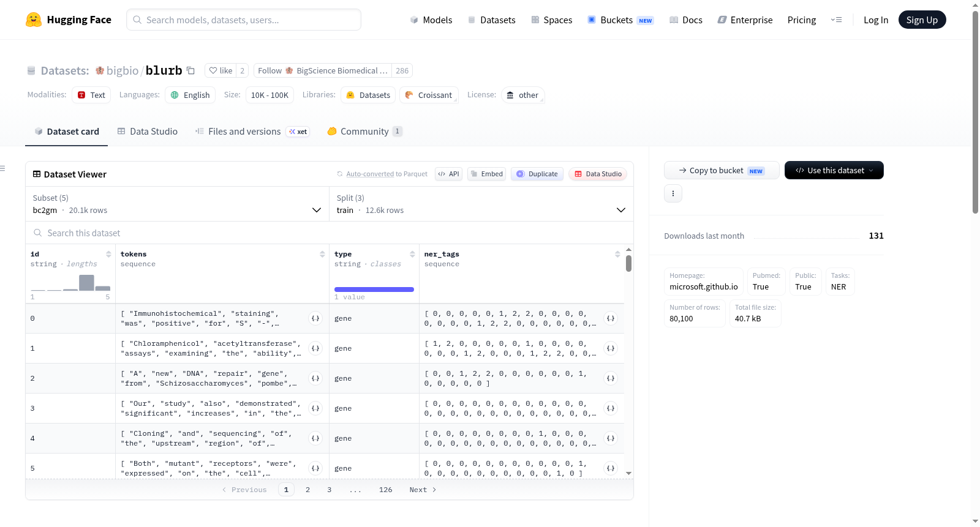The height and width of the screenshot is (527, 980).
Task: Go to the Next page of rows
Action: point(423,490)
